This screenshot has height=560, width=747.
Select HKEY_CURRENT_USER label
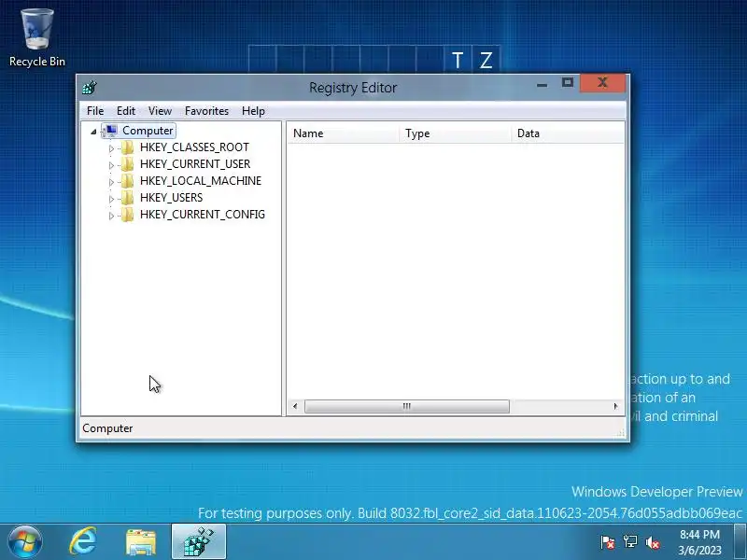195,164
